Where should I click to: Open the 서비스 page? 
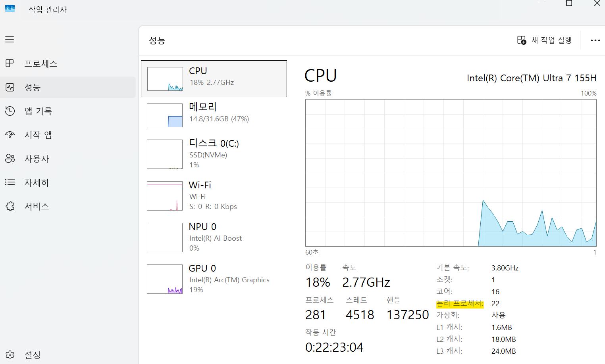pyautogui.click(x=68, y=206)
